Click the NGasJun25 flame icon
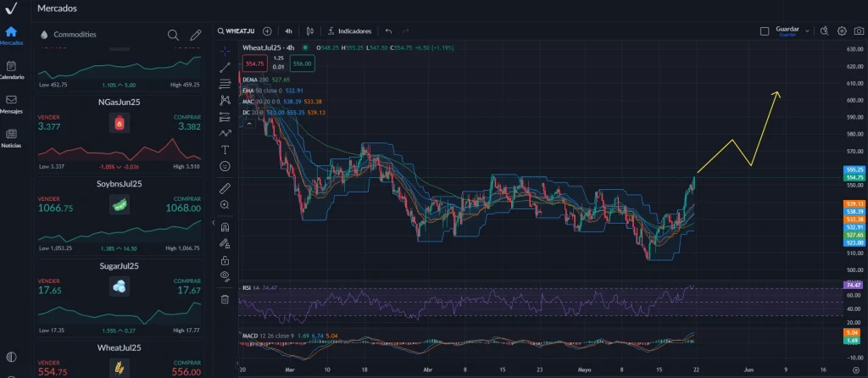Image resolution: width=868 pixels, height=378 pixels. (x=119, y=123)
